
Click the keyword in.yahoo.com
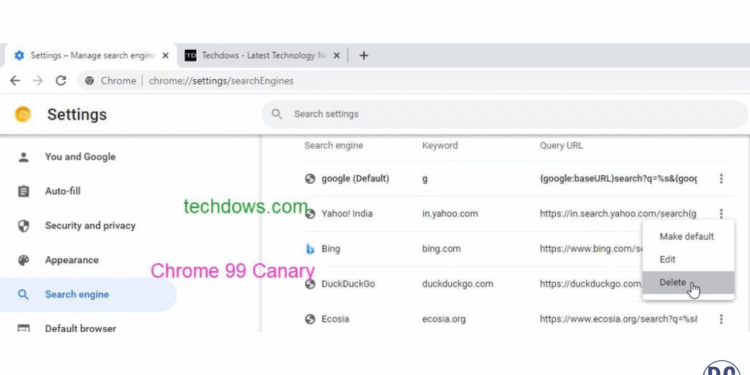[x=450, y=214]
